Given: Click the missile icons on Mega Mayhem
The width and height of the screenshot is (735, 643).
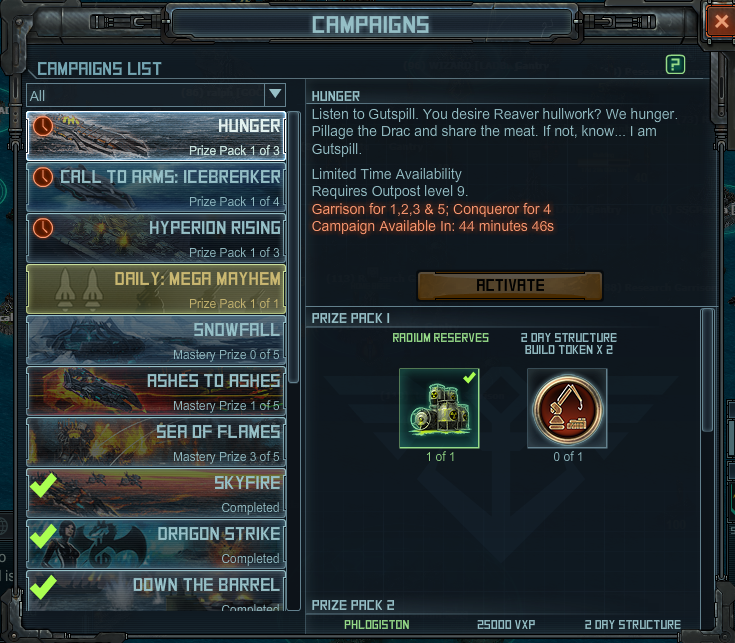Looking at the screenshot, I should [x=79, y=289].
